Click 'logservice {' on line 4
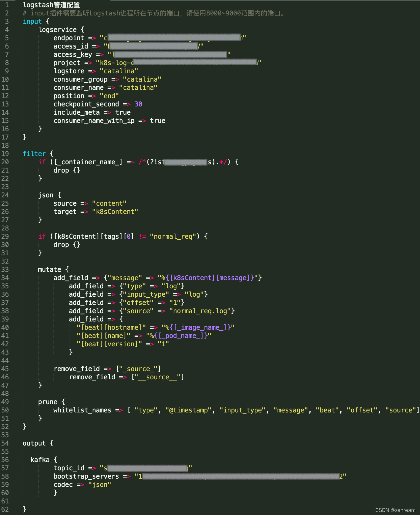420x515 pixels. (x=61, y=30)
